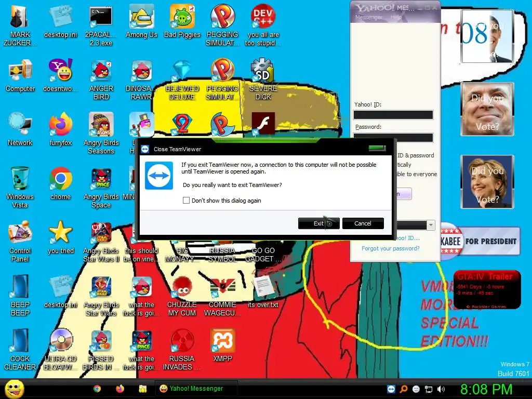This screenshot has width=532, height=399.
Task: Click the TeamViewer tray icon
Action: 391,389
